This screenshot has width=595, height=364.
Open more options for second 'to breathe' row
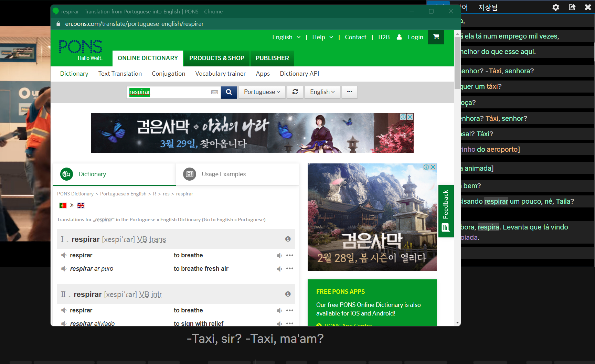[290, 310]
